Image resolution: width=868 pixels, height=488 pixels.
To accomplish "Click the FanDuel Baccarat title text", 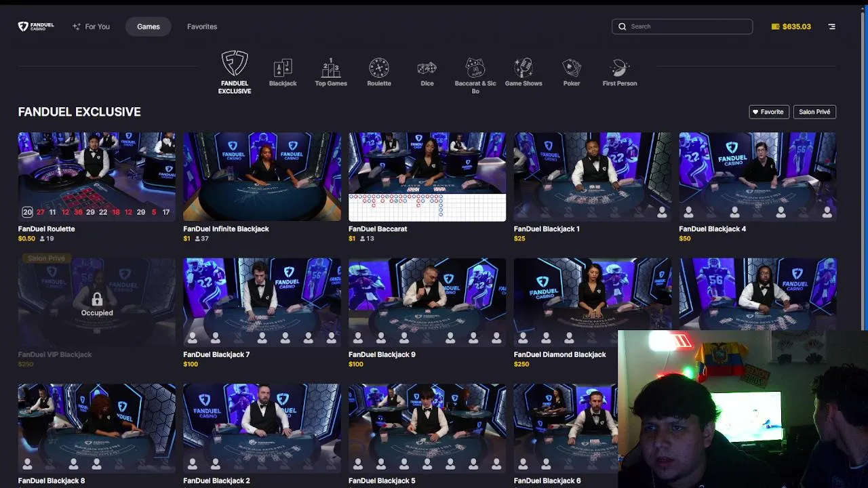I will point(378,229).
